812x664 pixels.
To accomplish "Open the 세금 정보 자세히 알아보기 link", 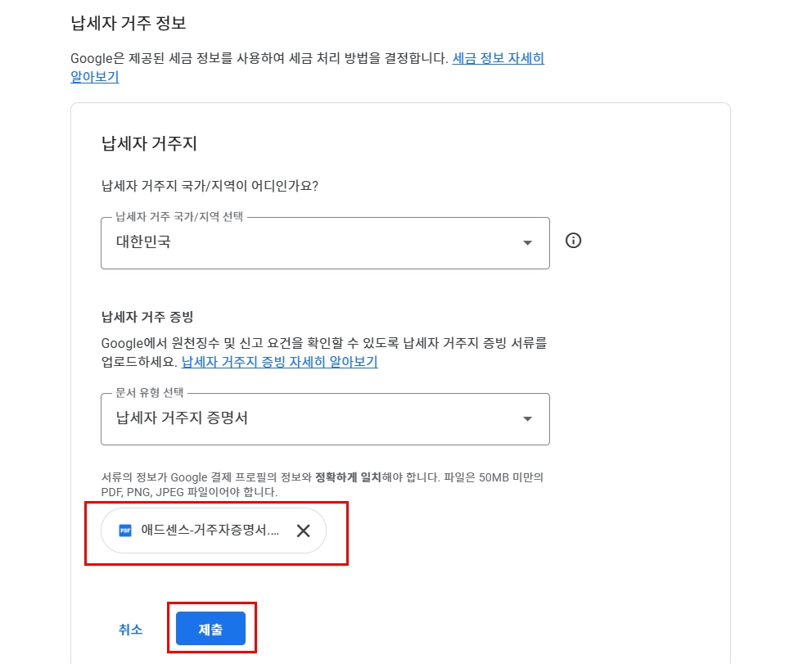I will 498,58.
